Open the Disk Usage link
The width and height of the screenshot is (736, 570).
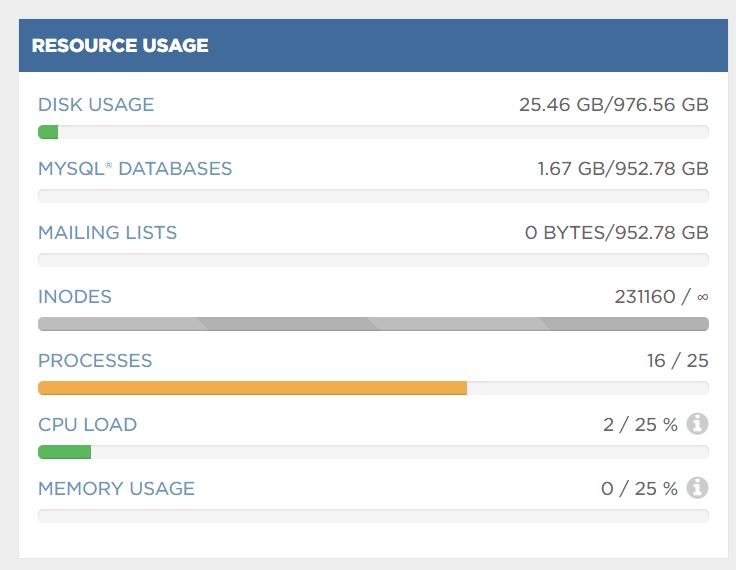click(96, 105)
